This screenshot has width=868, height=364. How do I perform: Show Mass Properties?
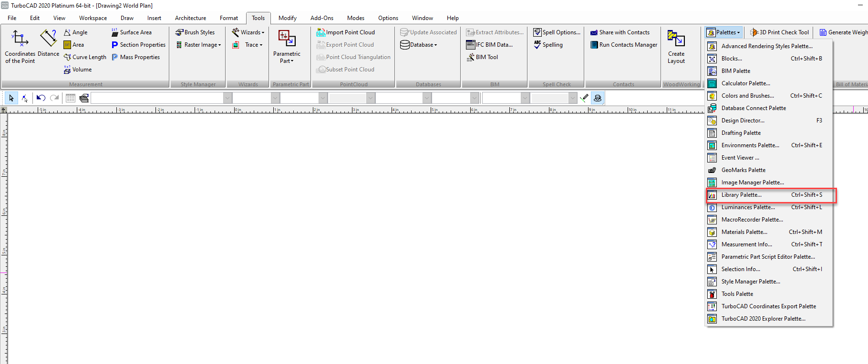coord(136,57)
